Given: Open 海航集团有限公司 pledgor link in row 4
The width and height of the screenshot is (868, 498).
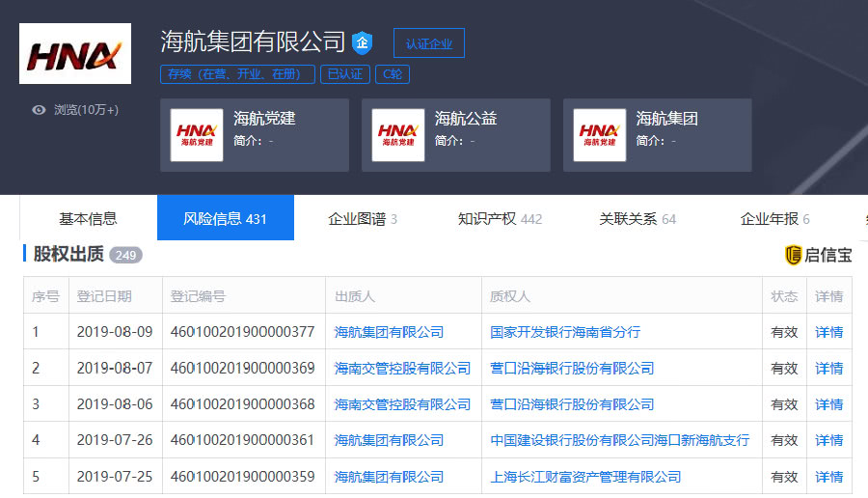Looking at the screenshot, I should tap(390, 440).
